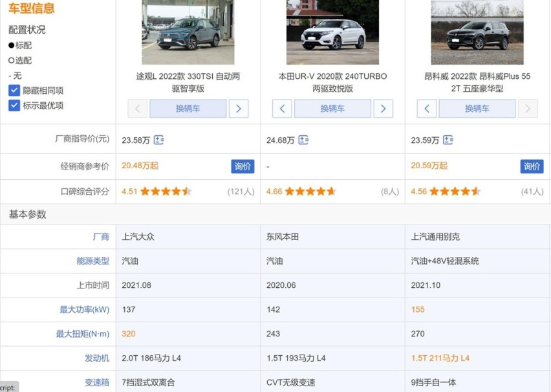Click 询价 button next to 20.59万起
This screenshot has height=392, width=551.
coord(532,166)
